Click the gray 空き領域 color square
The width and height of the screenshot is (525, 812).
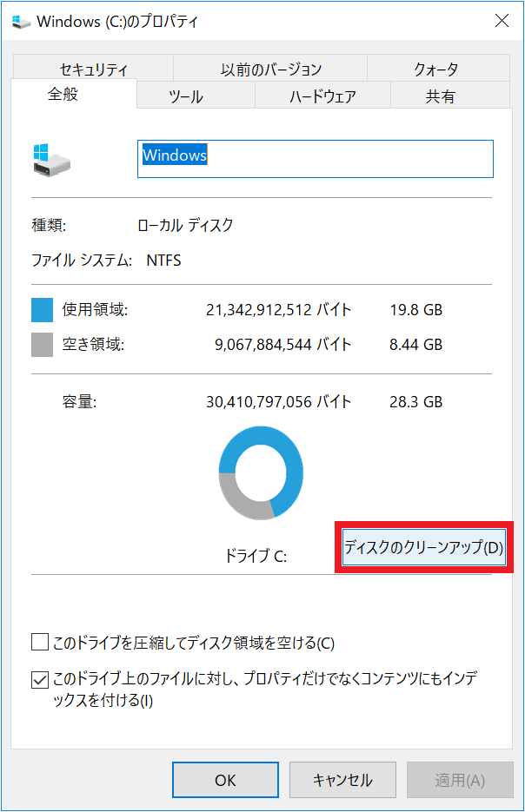(x=43, y=345)
